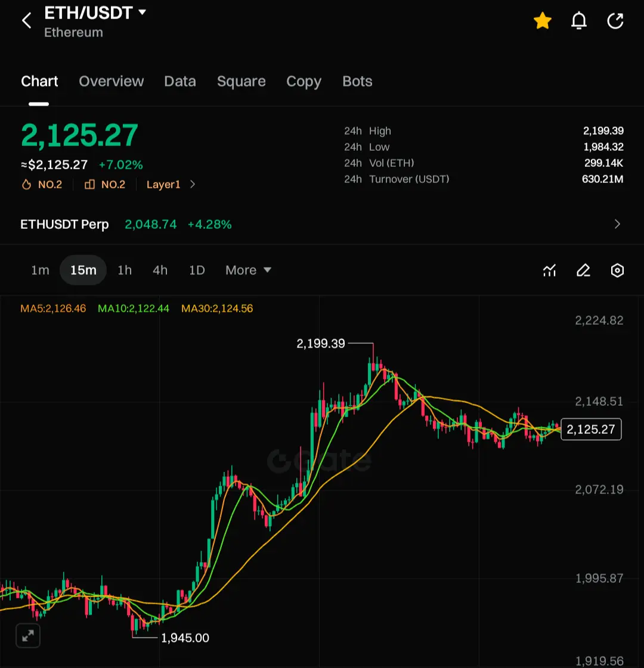
Task: Toggle the favorite star for ETH/USDT
Action: pos(542,20)
